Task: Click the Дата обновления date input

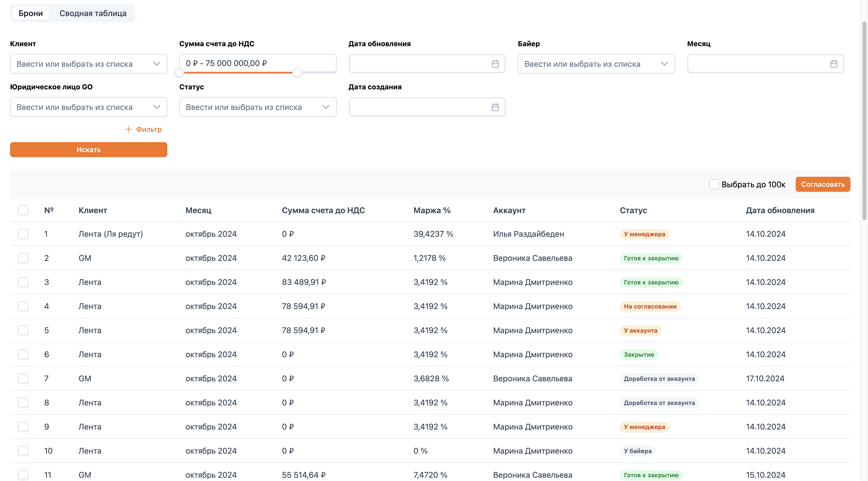Action: (427, 64)
